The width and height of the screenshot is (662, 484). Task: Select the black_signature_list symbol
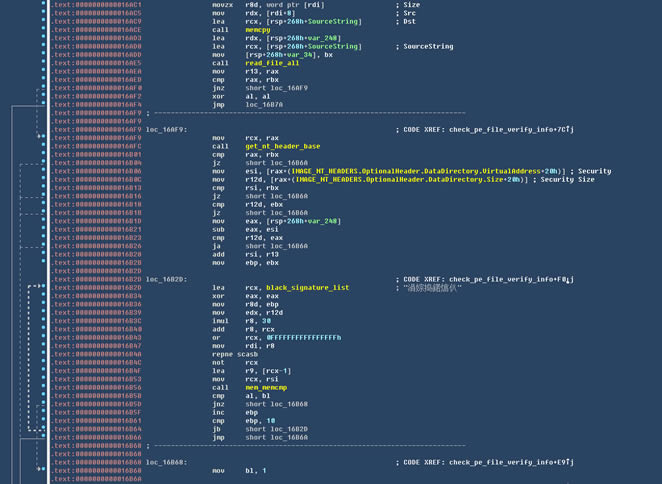click(307, 288)
